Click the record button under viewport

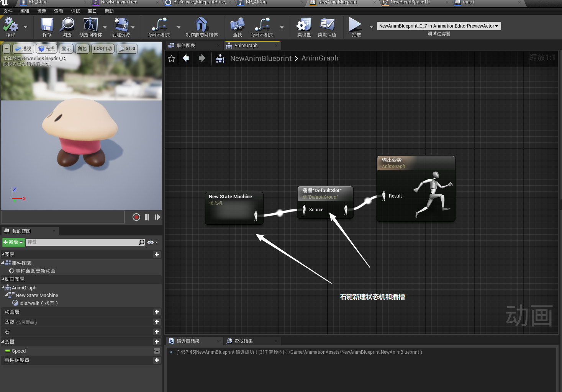point(136,217)
